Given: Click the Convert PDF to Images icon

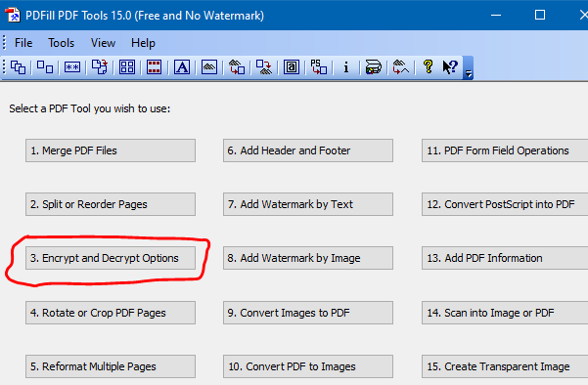Looking at the screenshot, I should point(264,67).
